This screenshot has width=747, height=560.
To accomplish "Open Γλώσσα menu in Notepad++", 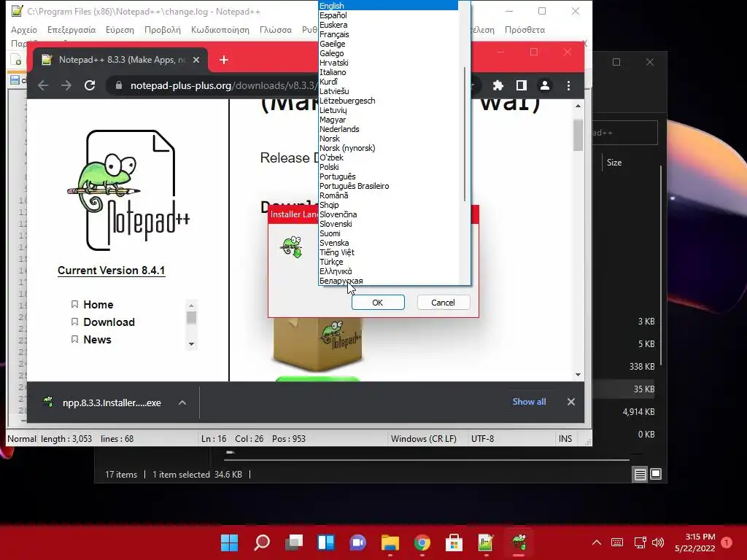I will [x=275, y=29].
